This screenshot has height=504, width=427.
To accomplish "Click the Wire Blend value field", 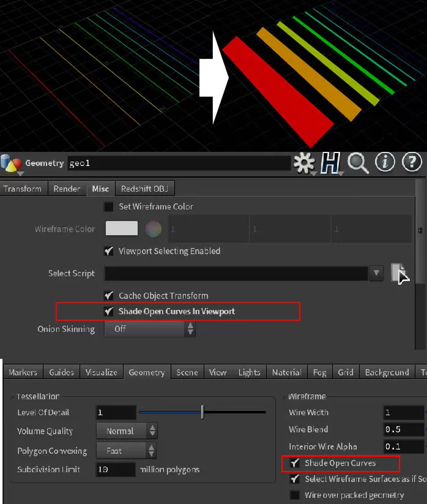I will (x=404, y=429).
